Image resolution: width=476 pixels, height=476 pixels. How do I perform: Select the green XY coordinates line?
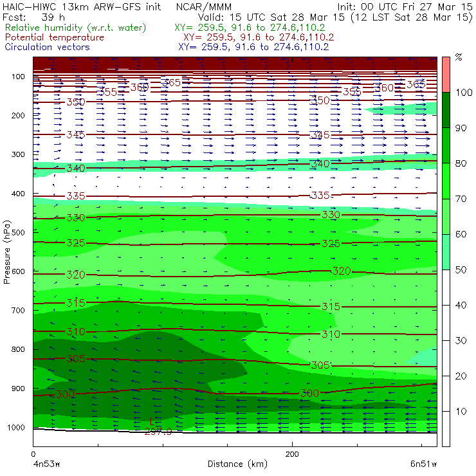click(x=250, y=28)
